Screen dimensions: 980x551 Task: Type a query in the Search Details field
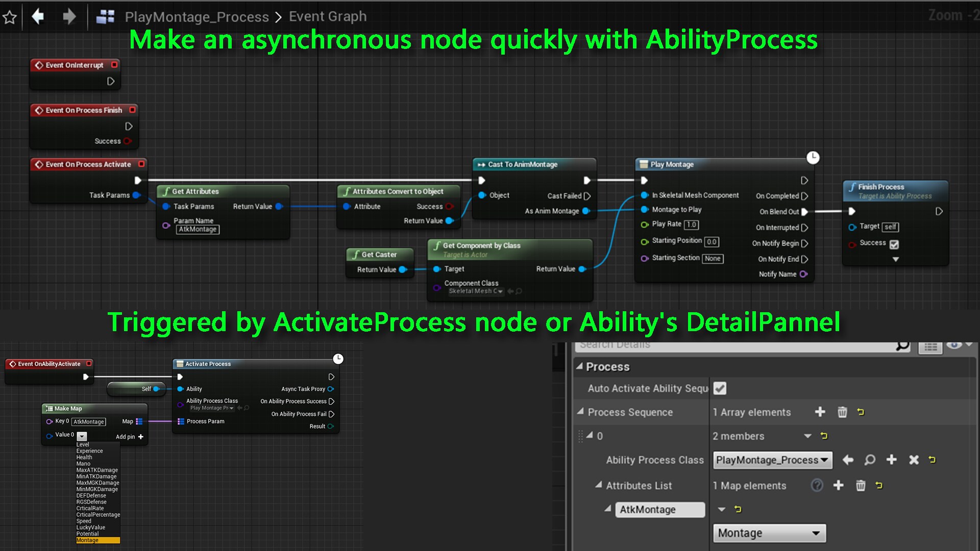(x=740, y=345)
